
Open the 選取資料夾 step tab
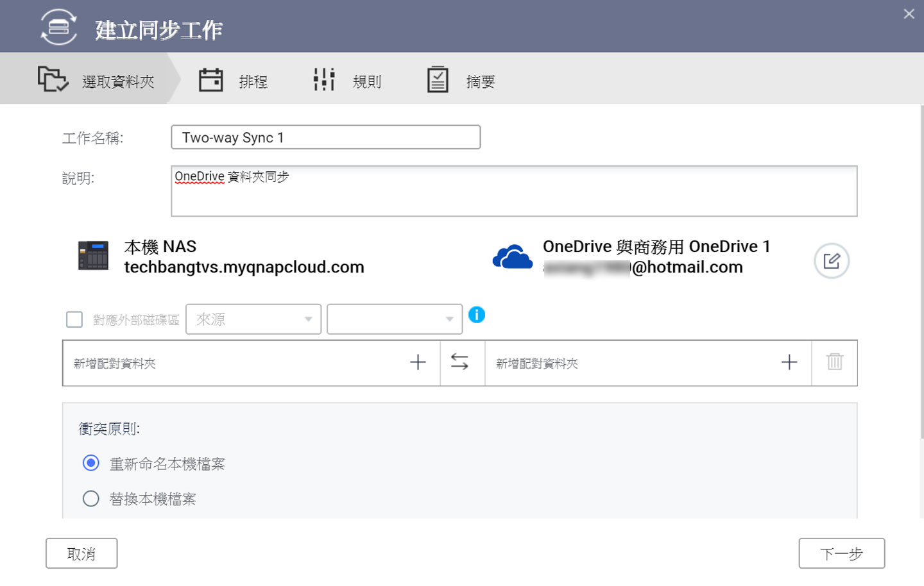90,79
